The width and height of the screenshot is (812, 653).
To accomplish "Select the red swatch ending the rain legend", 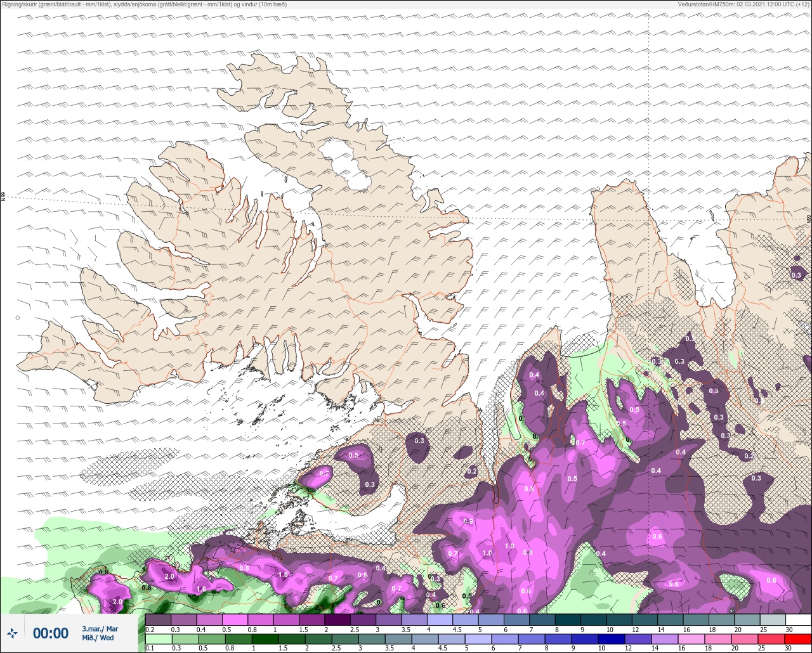I will pos(798,639).
